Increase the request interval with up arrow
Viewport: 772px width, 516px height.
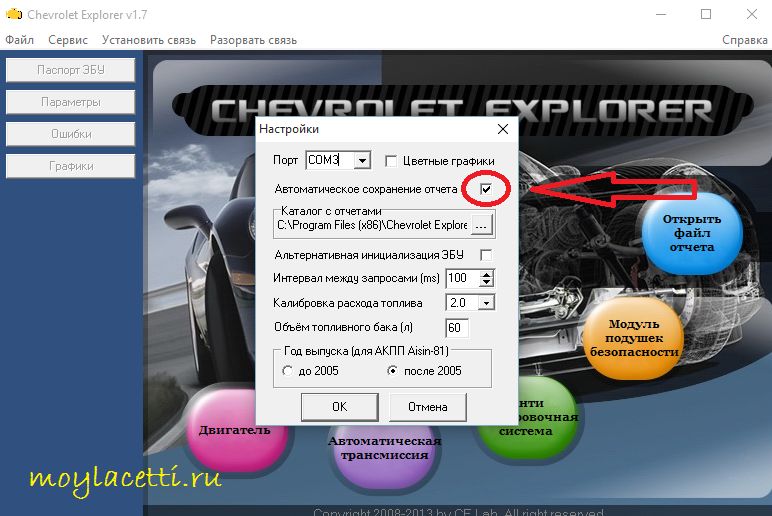486,274
